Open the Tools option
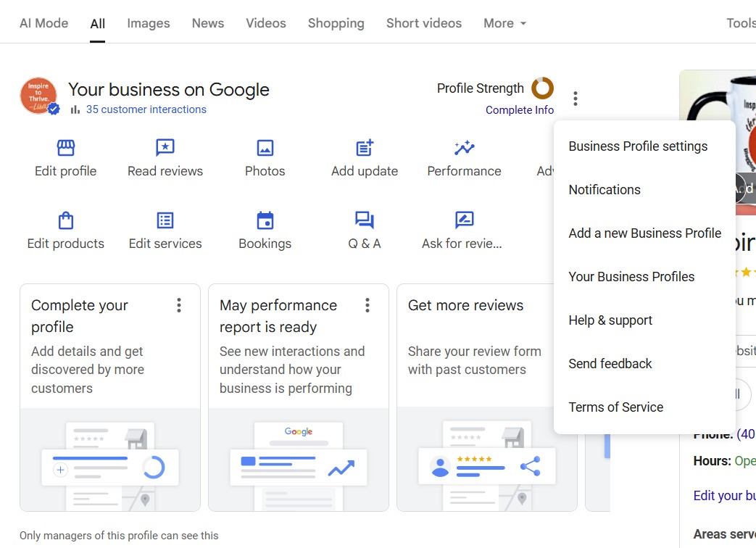 coord(741,23)
